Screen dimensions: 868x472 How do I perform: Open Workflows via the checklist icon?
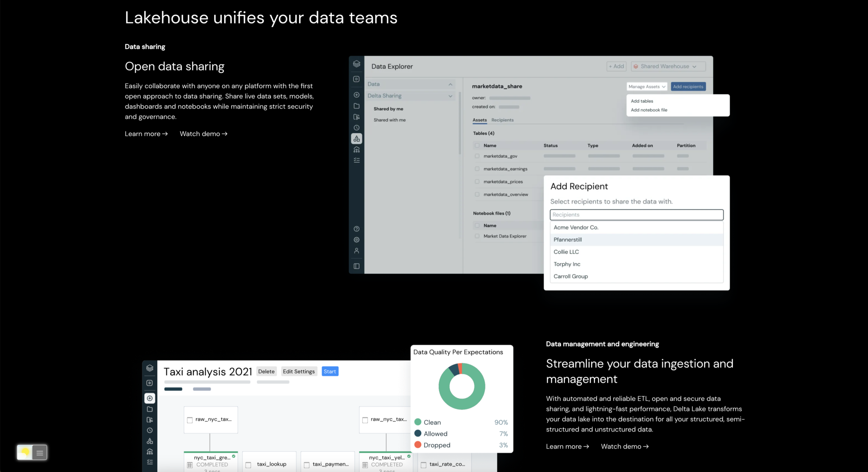click(356, 160)
